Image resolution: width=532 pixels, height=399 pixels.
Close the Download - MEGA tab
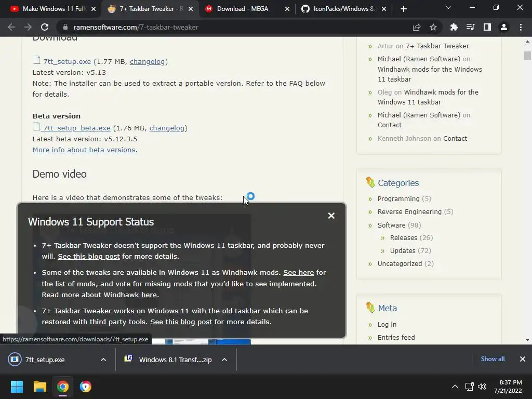tap(287, 9)
